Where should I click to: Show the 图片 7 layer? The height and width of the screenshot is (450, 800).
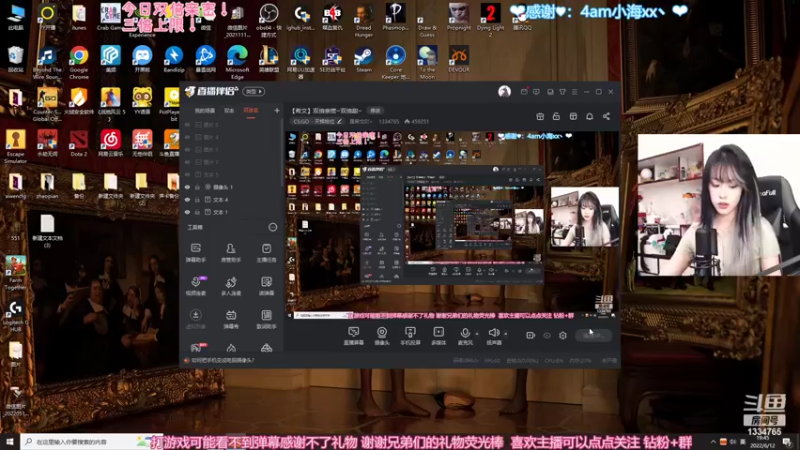tap(187, 162)
